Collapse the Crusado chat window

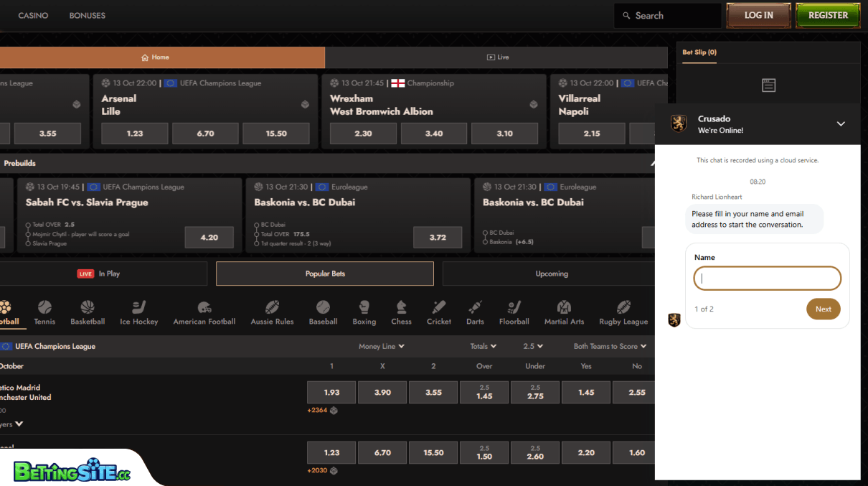[x=841, y=124]
